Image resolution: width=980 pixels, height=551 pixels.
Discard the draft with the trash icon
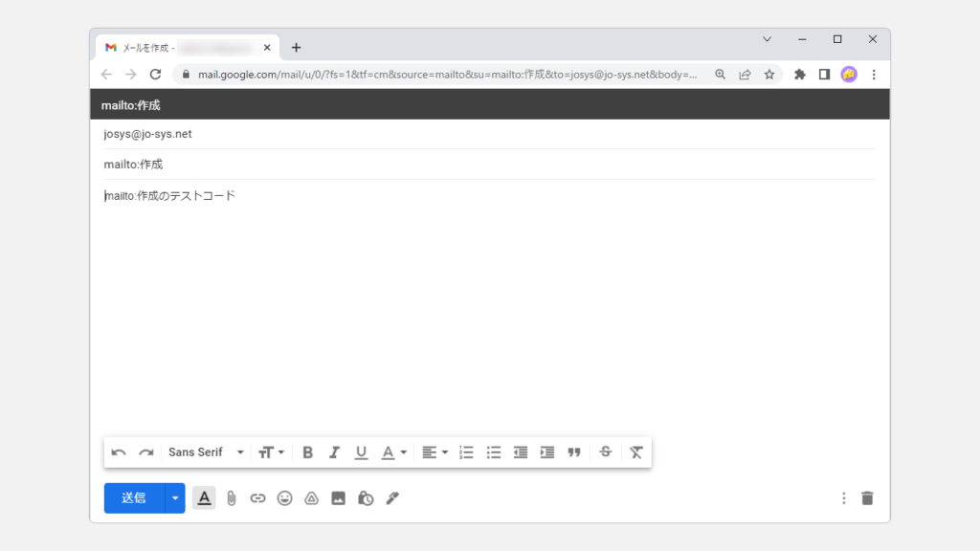867,498
